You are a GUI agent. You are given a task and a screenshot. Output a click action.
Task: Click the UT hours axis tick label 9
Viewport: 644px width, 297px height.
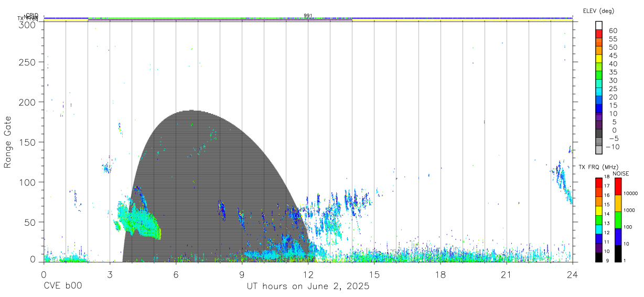(242, 274)
